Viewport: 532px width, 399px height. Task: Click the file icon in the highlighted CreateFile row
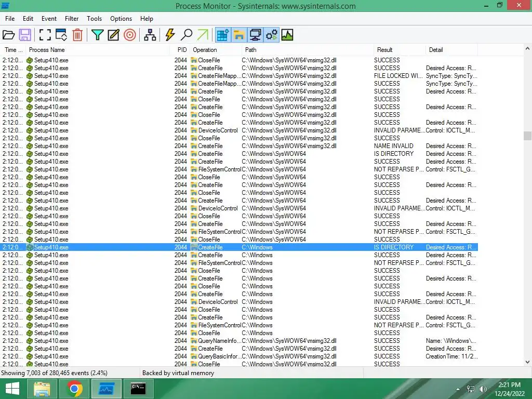click(194, 247)
